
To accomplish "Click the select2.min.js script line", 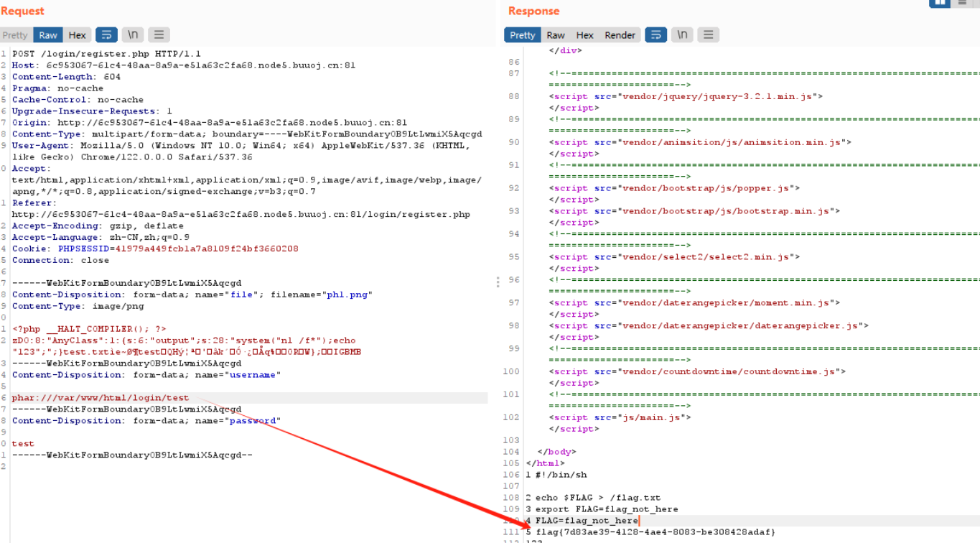I will pos(674,257).
